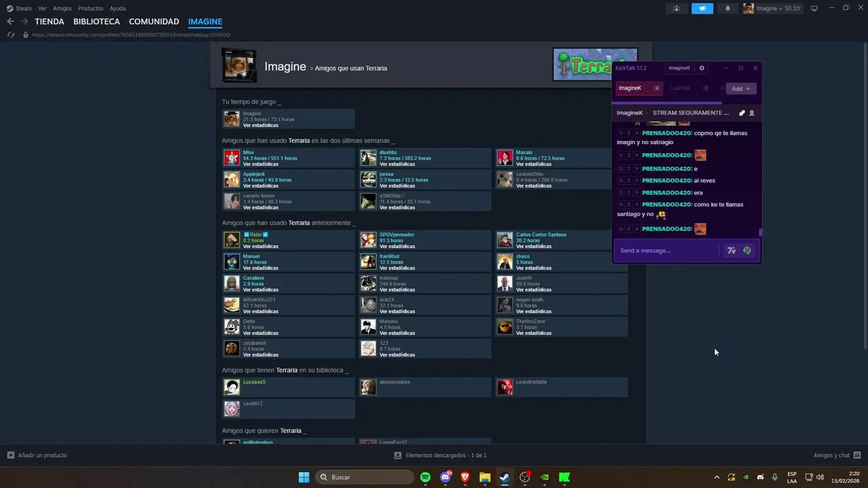
Task: Click timeout icon beside the 'era' message
Action: 629,192
